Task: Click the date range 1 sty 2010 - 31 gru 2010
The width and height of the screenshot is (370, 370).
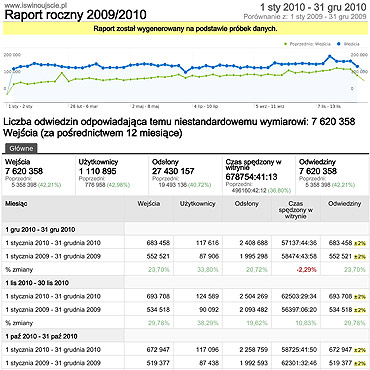Action: (313, 7)
